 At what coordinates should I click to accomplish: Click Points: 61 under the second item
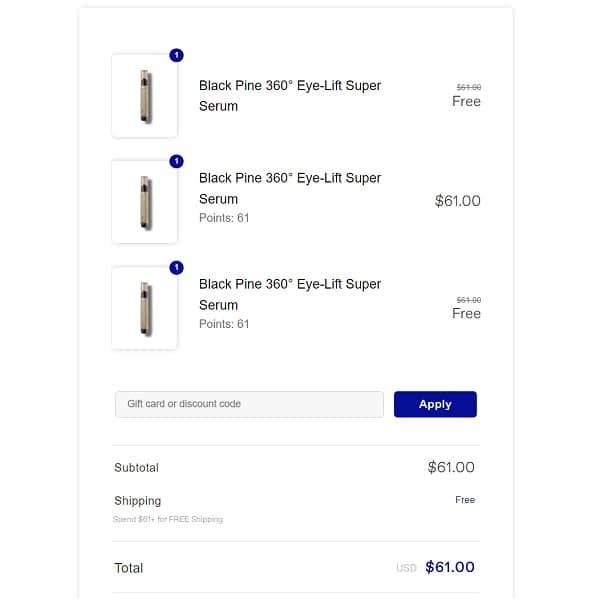pyautogui.click(x=224, y=218)
